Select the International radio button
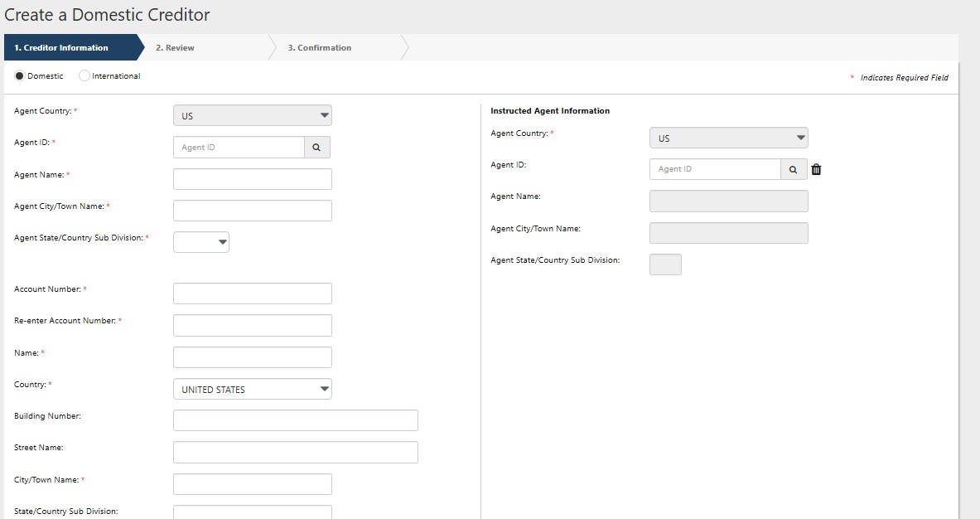Viewport: 980px width, 519px height. (x=84, y=76)
